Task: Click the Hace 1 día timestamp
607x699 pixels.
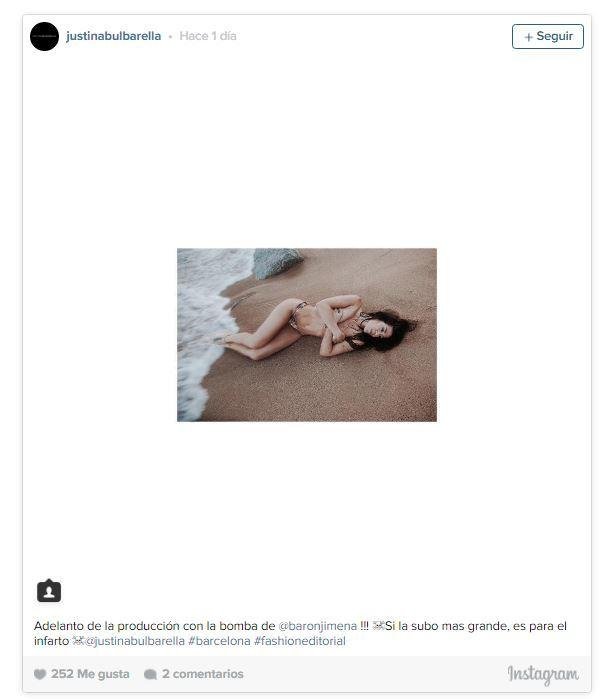Action: pos(208,36)
